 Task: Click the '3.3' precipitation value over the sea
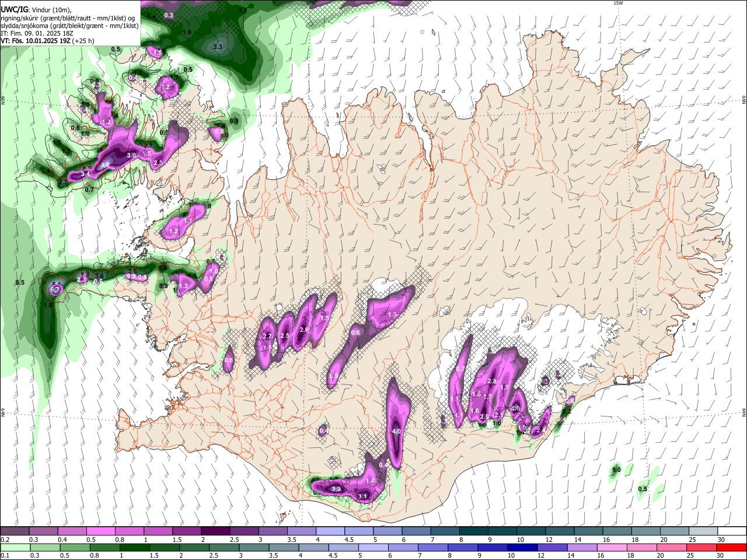(218, 46)
